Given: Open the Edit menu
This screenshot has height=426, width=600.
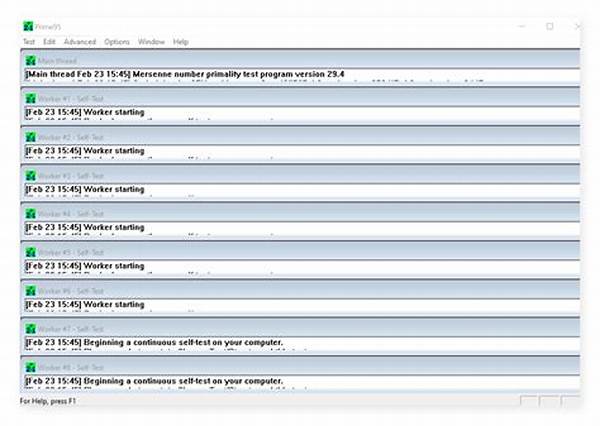Looking at the screenshot, I should click(x=49, y=42).
